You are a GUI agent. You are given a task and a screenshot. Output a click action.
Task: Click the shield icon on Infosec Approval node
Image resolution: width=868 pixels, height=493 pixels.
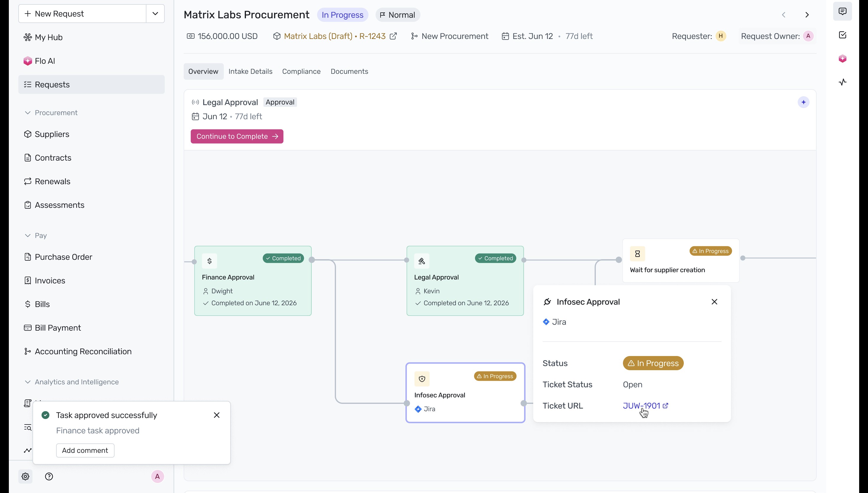[x=422, y=379]
